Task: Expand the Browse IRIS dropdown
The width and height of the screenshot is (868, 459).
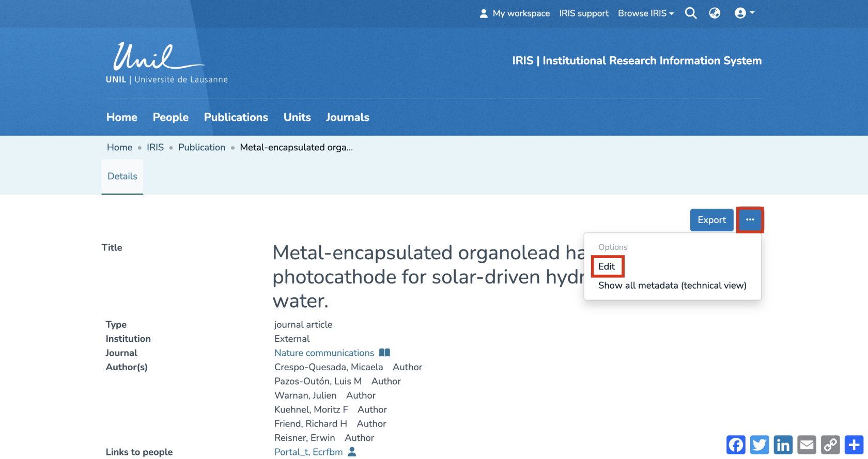Action: click(x=646, y=13)
